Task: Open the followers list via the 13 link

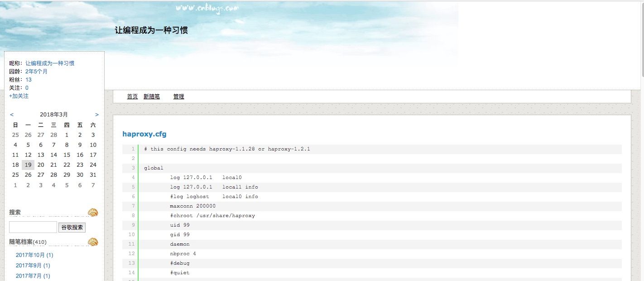Action: [29, 79]
